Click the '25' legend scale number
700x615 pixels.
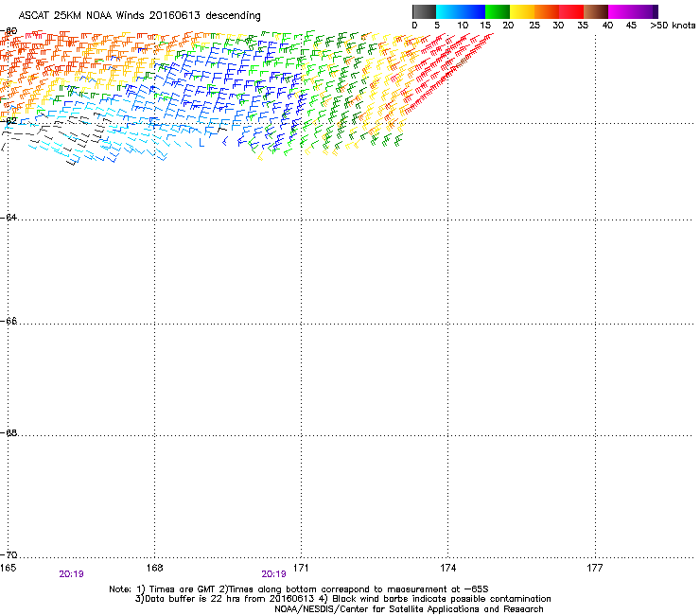pyautogui.click(x=534, y=26)
